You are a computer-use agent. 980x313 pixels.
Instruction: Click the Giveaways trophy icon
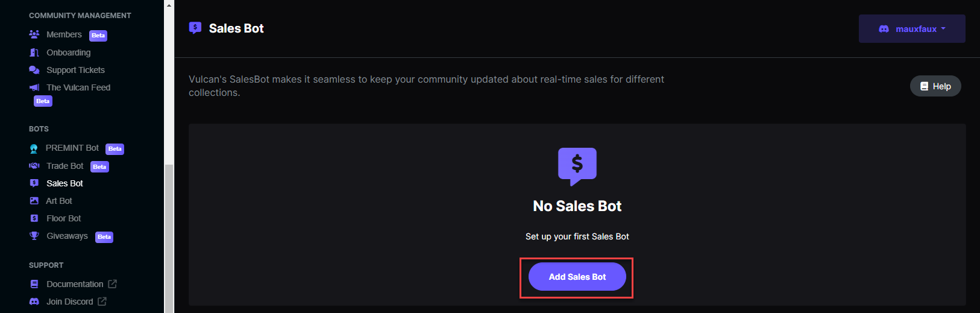tap(34, 236)
